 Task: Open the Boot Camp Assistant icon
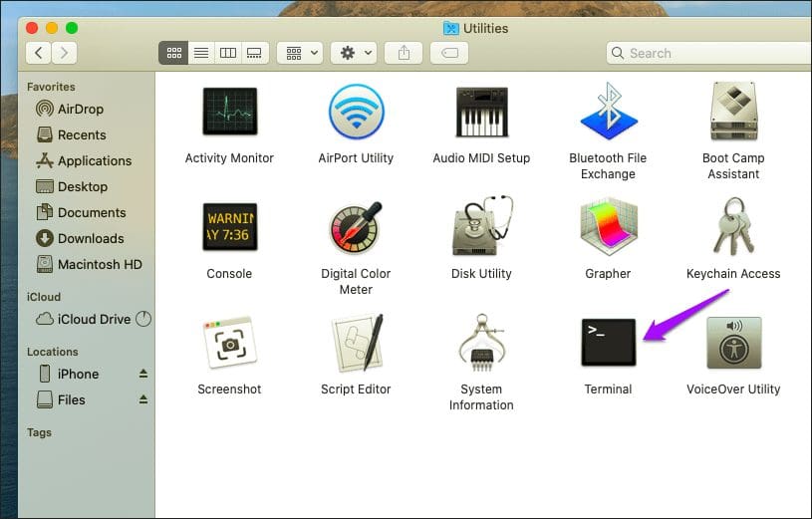tap(734, 111)
